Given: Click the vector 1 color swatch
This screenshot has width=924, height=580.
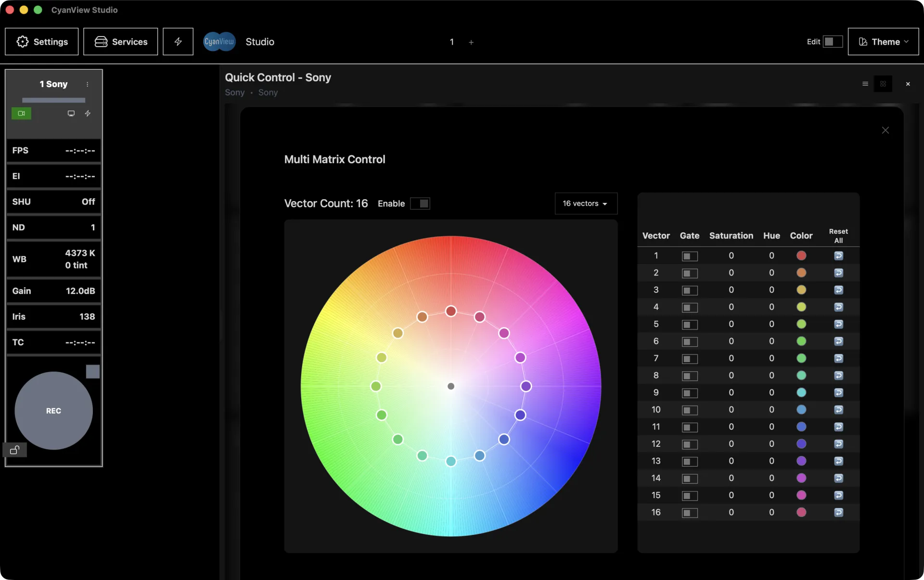Looking at the screenshot, I should (801, 256).
